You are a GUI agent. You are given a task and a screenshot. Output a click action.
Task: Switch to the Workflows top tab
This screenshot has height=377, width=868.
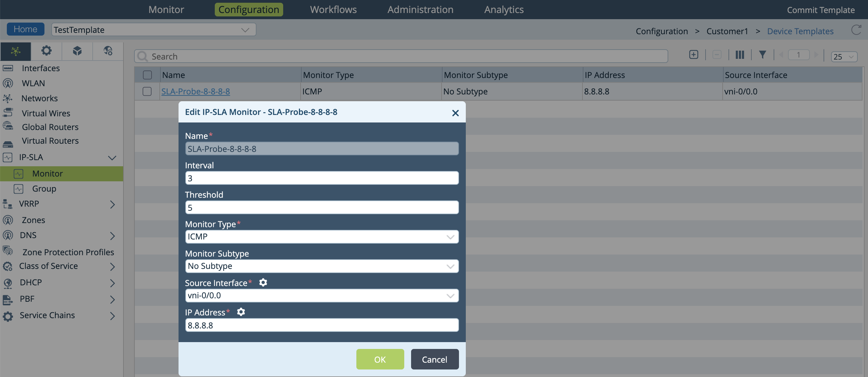333,10
